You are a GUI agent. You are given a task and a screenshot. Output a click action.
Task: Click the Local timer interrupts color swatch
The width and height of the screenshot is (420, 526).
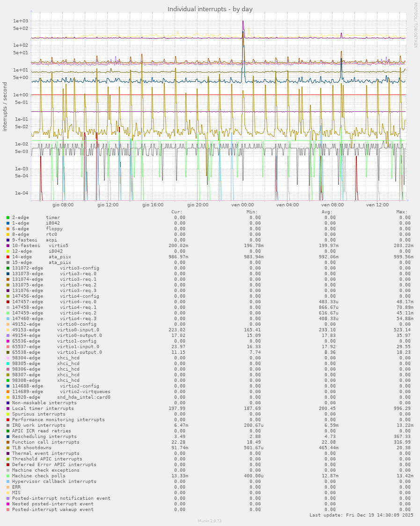click(8, 409)
